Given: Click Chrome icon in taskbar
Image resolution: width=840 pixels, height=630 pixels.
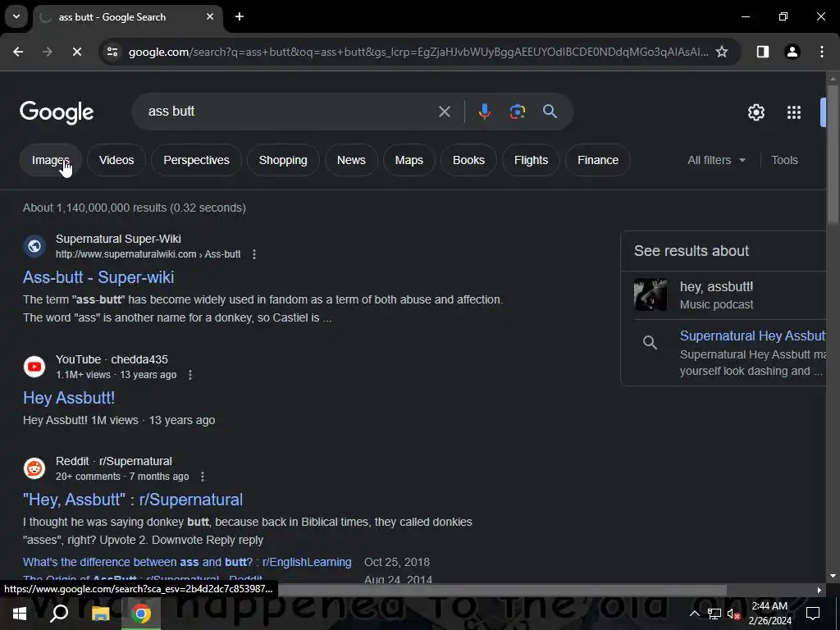Looking at the screenshot, I should 141,614.
